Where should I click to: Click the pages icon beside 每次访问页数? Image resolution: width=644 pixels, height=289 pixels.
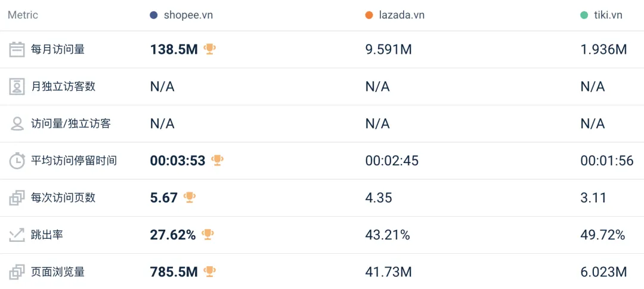(17, 198)
